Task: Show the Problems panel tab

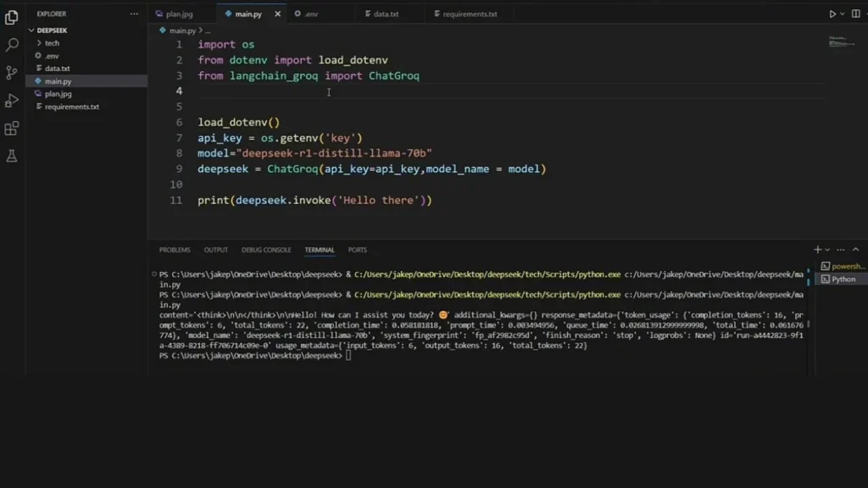Action: (175, 250)
